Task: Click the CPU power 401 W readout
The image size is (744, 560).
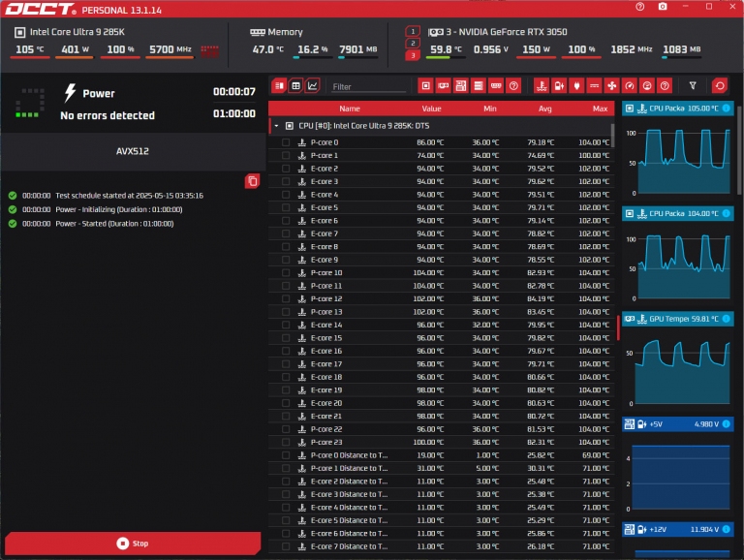Action: [75, 49]
